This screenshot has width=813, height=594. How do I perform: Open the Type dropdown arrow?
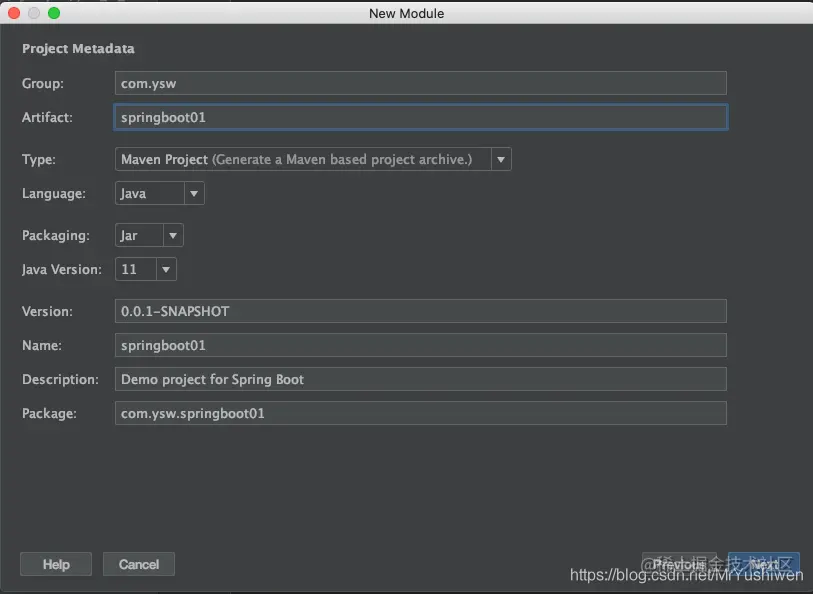[x=501, y=159]
